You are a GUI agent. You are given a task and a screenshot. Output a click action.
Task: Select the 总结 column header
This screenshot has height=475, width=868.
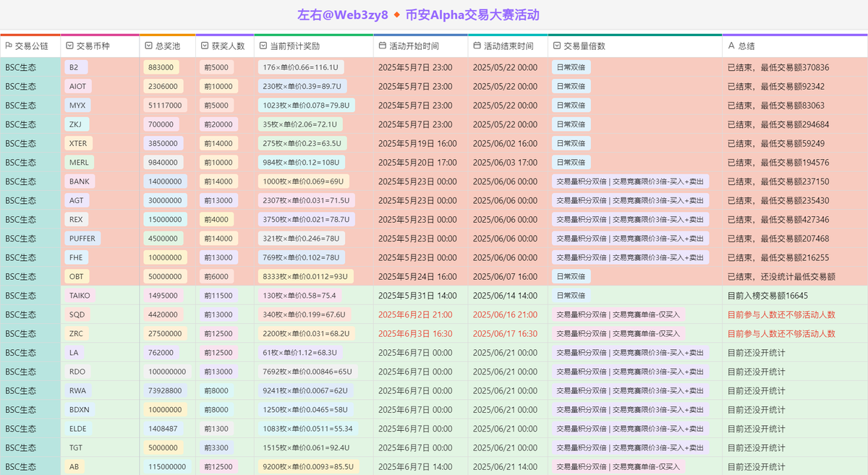[x=794, y=46]
